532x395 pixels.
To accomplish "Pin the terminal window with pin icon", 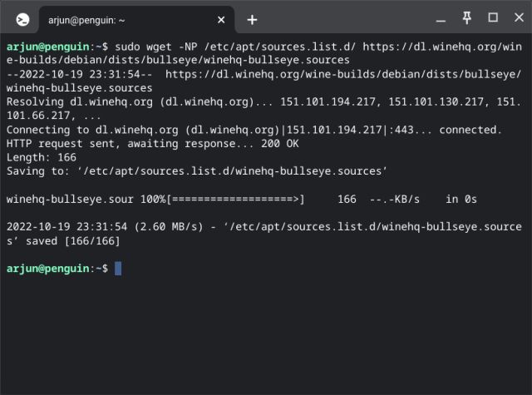I will tap(467, 17).
